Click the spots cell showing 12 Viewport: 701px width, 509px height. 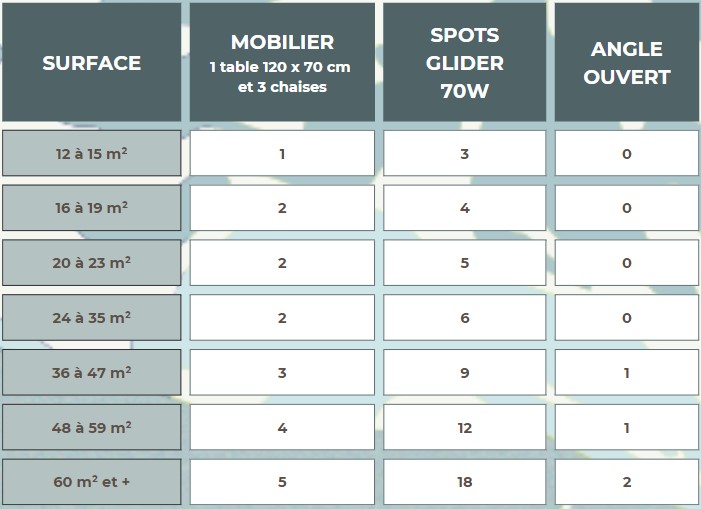tap(465, 427)
